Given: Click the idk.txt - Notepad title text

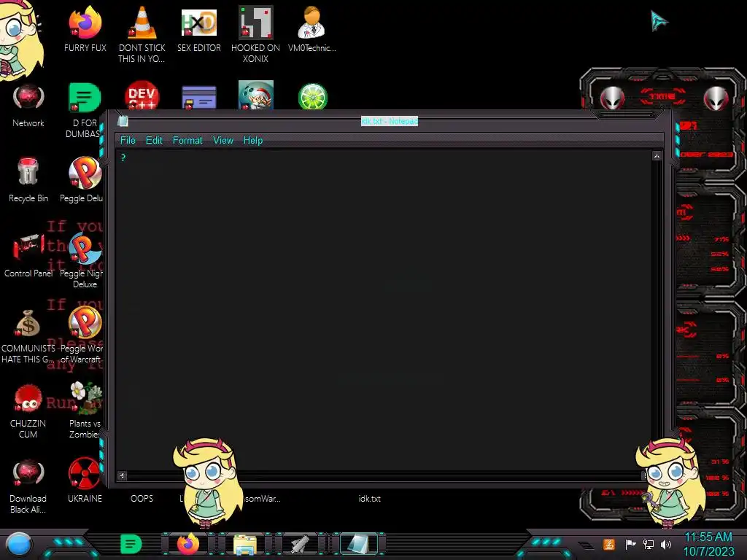Looking at the screenshot, I should tap(390, 122).
